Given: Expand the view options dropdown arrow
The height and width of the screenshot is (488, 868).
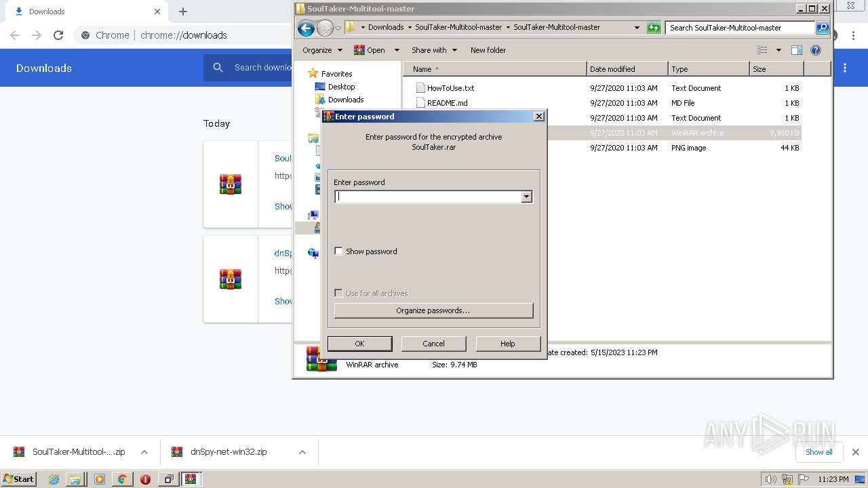Looking at the screenshot, I should (778, 50).
